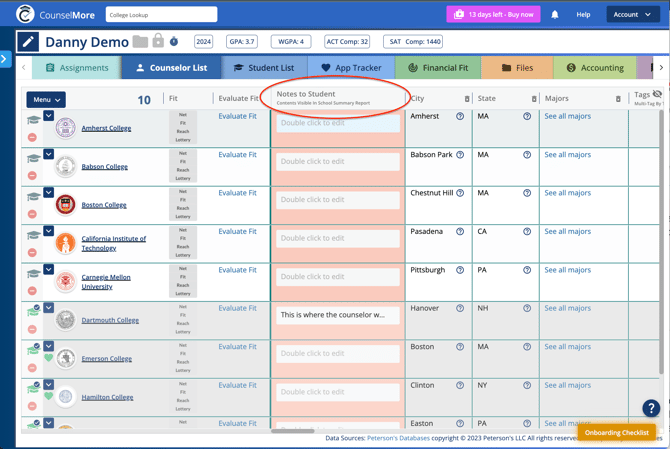Click the graduation cap icon for Boston College

(33, 197)
